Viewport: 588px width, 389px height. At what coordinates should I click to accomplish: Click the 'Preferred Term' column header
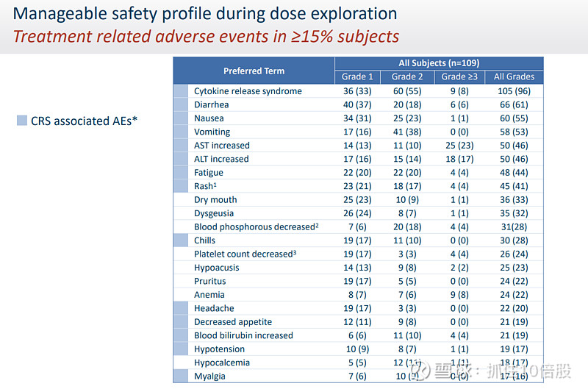coord(254,71)
